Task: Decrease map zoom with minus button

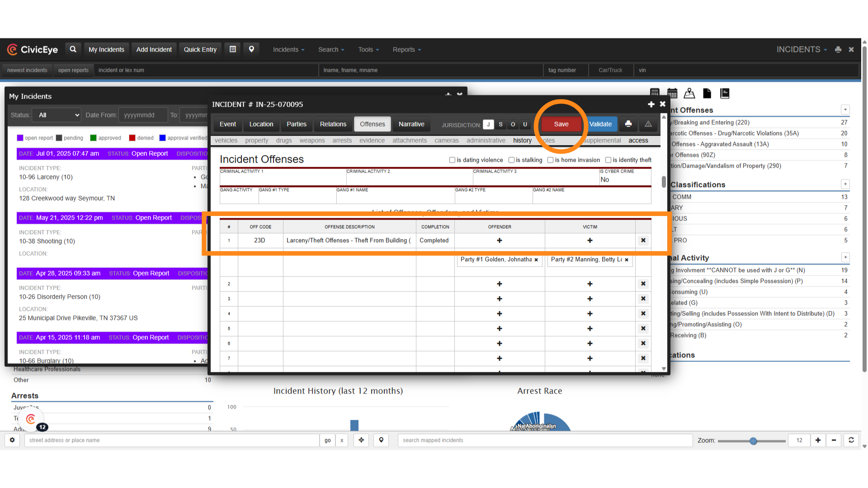Action: [834, 440]
